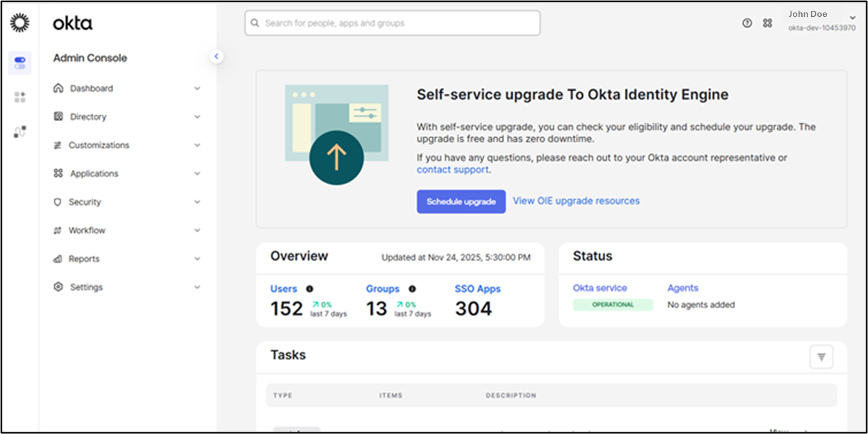This screenshot has width=868, height=434.
Task: Expand the Workflow menu chevron
Action: click(197, 231)
